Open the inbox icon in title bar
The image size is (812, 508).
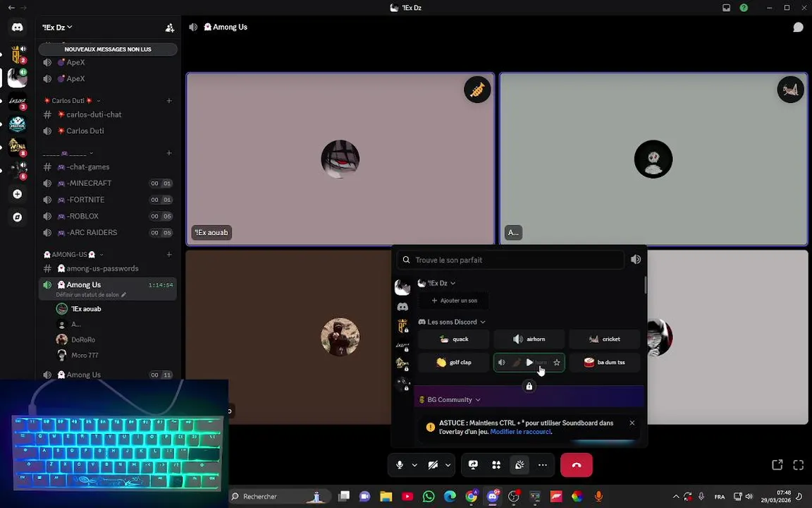(726, 8)
